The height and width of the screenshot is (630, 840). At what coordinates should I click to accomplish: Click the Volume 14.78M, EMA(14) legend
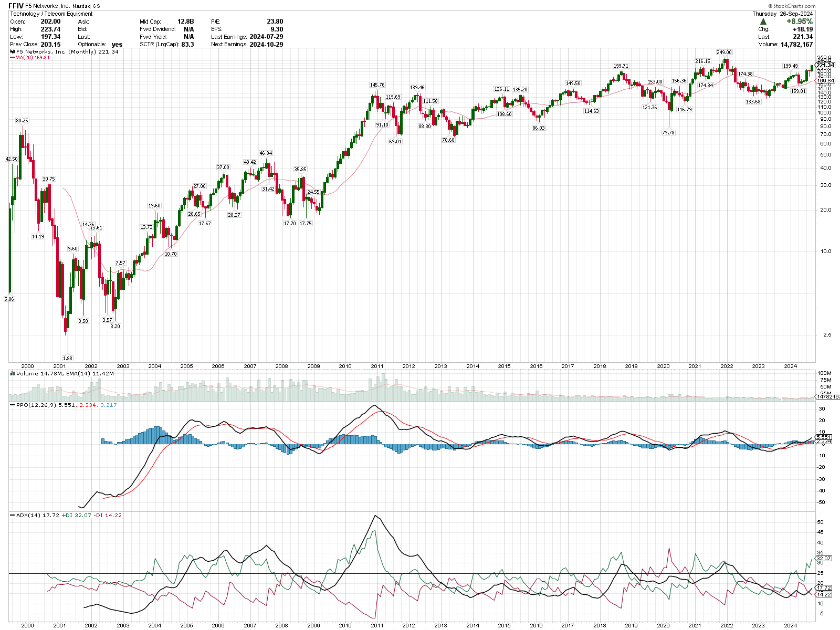tap(65, 374)
